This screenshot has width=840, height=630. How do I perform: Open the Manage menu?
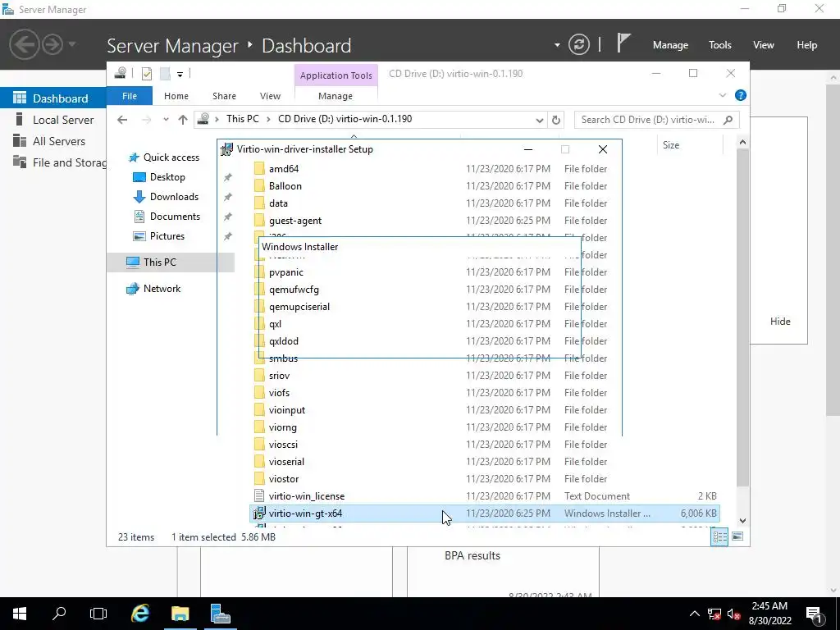(670, 45)
